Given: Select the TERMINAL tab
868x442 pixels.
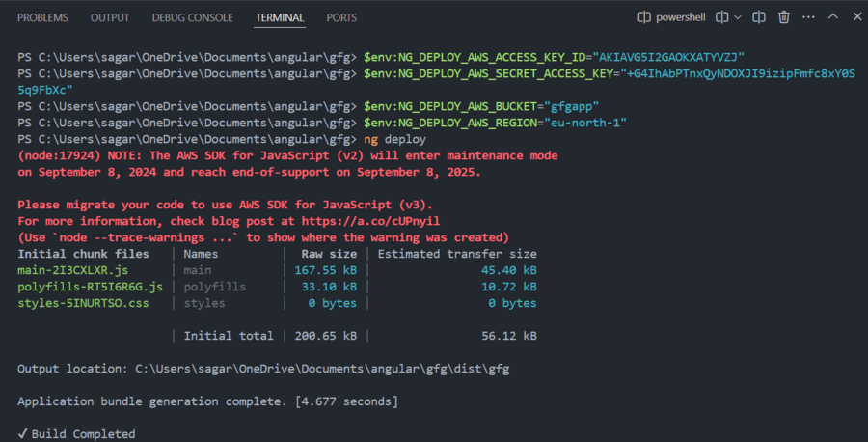Looking at the screenshot, I should 280,18.
